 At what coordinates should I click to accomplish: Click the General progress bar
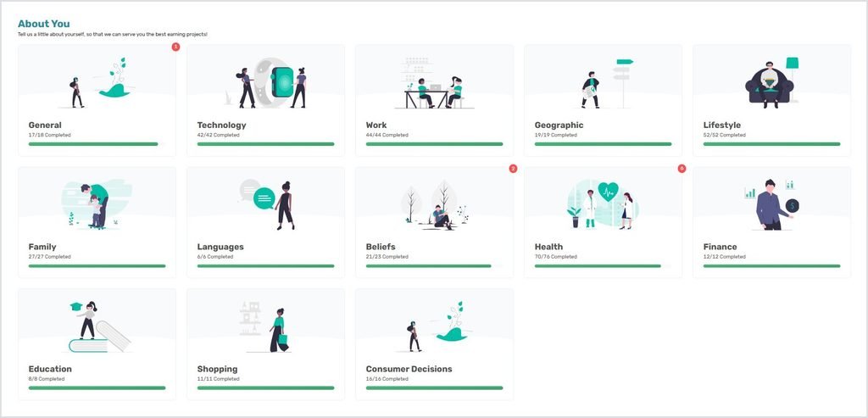[x=97, y=144]
